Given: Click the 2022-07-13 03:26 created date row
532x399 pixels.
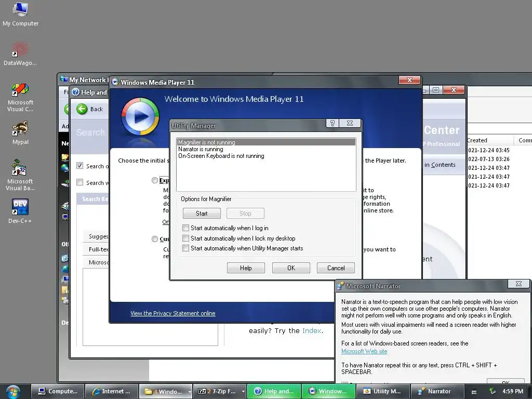Looking at the screenshot, I should pyautogui.click(x=489, y=159).
